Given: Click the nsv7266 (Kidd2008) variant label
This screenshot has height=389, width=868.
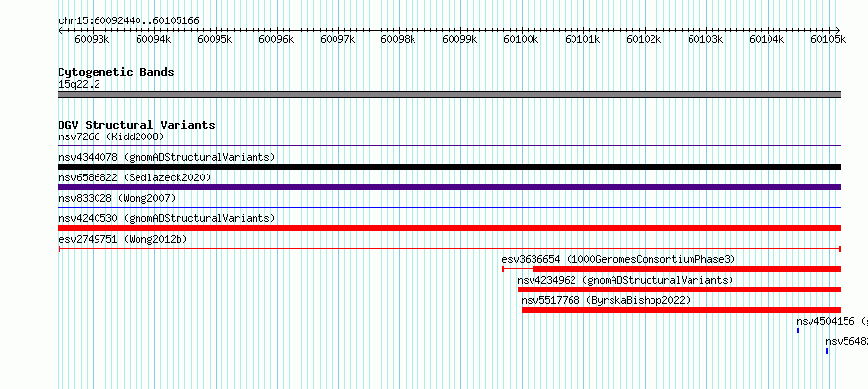Looking at the screenshot, I should point(111,136).
